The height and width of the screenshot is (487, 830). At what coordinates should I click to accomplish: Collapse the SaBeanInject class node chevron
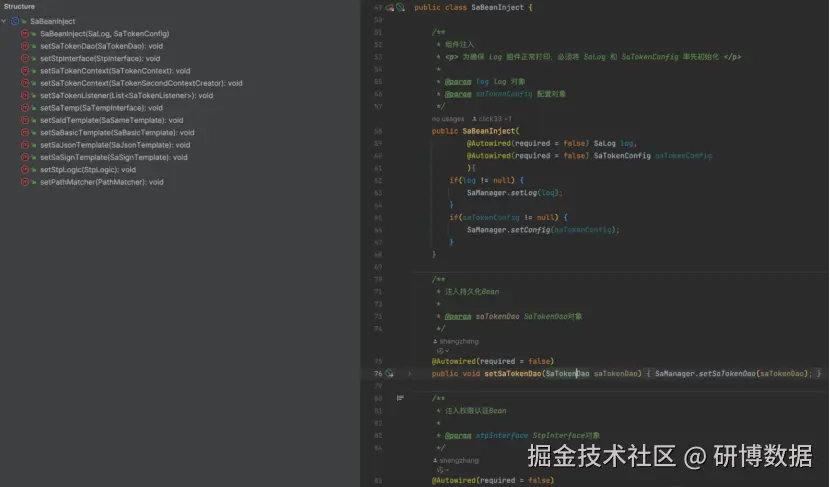4,21
